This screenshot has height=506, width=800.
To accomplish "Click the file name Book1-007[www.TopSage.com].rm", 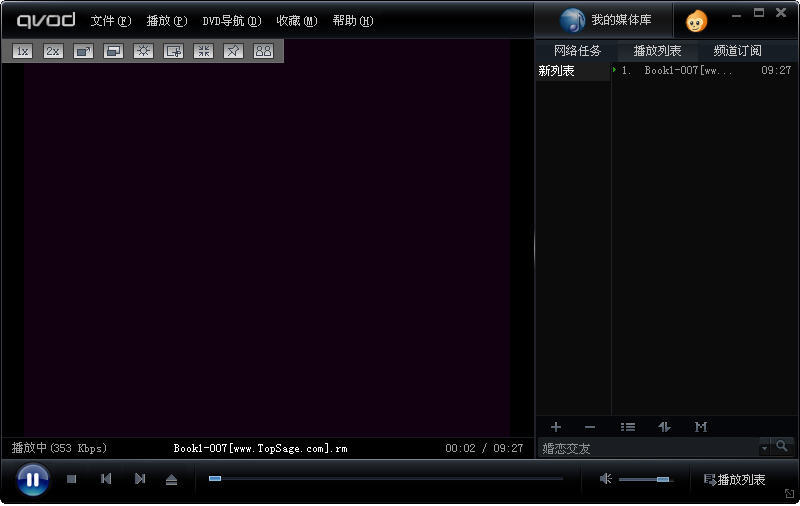I will click(260, 448).
